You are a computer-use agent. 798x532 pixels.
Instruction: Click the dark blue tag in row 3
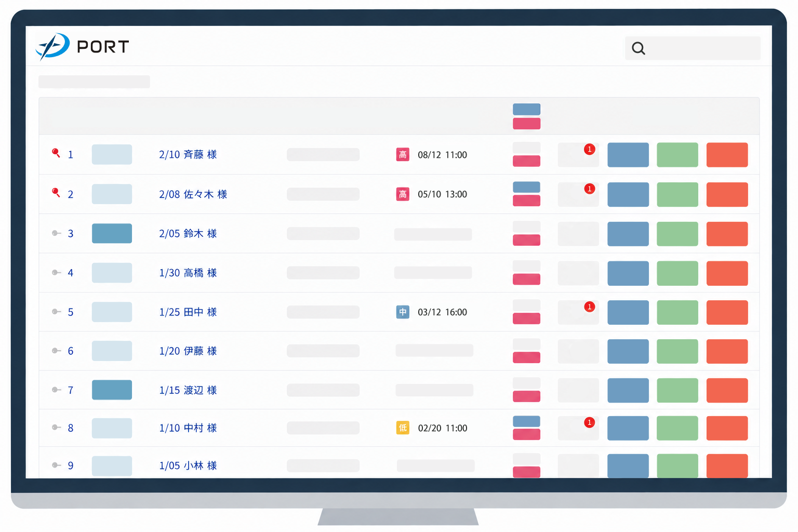tap(112, 233)
